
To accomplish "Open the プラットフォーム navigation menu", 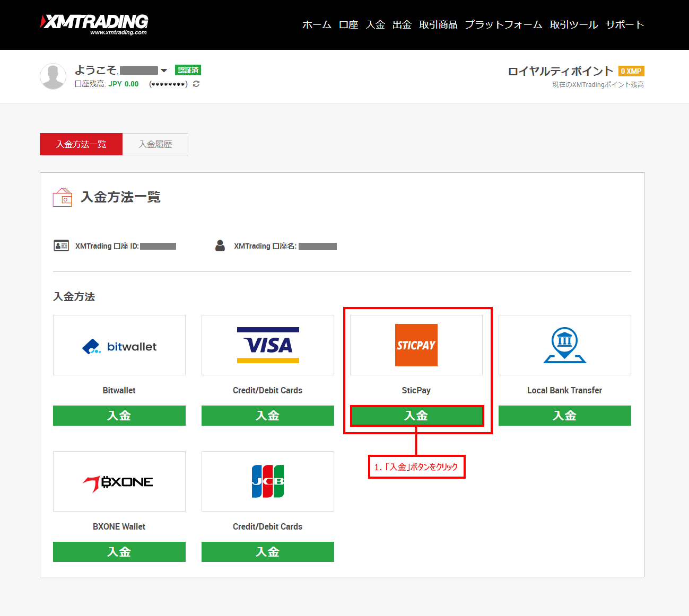I will tap(503, 25).
